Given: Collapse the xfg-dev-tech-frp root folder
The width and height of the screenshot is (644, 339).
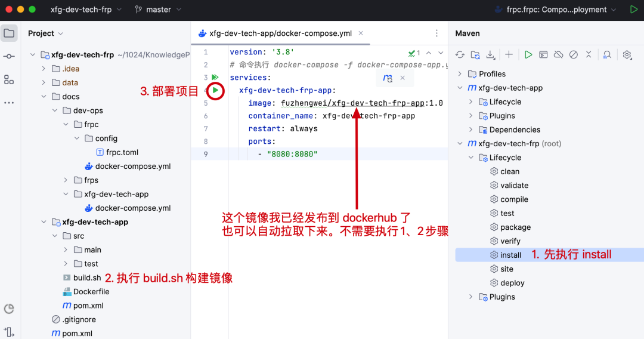Looking at the screenshot, I should [x=33, y=55].
